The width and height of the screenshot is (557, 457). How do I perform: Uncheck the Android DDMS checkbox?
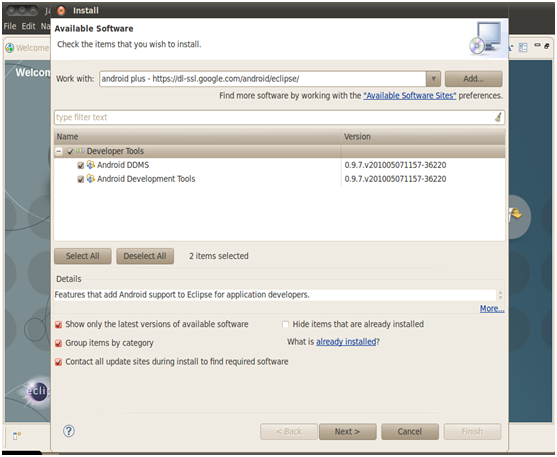[81, 165]
